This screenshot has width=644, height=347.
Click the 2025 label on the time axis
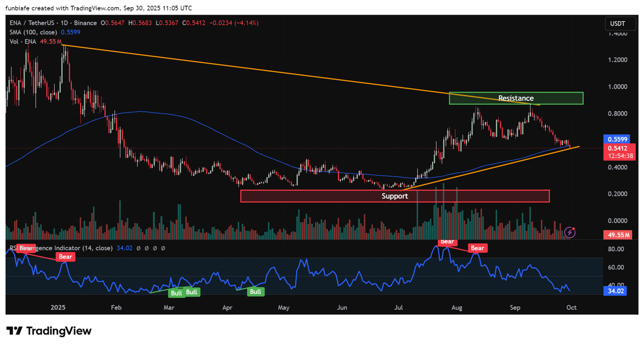[58, 307]
